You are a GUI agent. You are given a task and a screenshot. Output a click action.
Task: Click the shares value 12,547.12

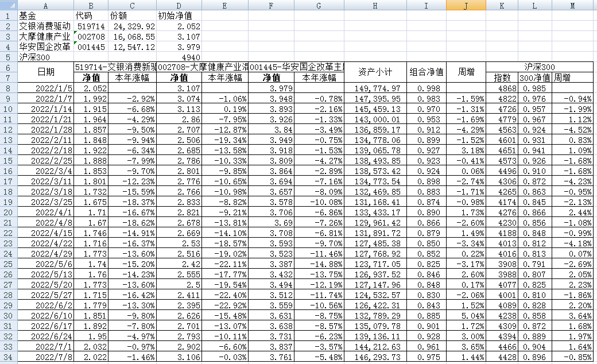132,47
